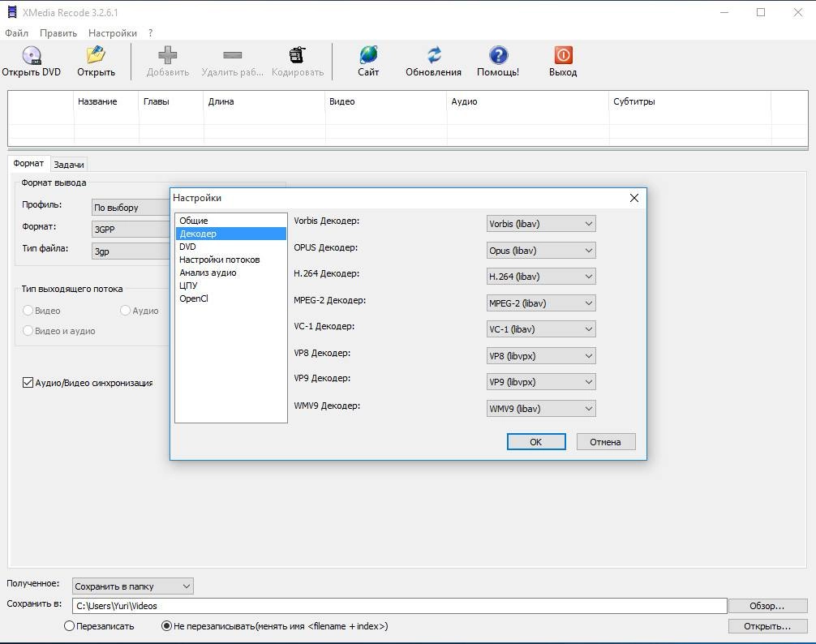Select ЦПУ in settings list
The image size is (816, 644).
(231, 286)
